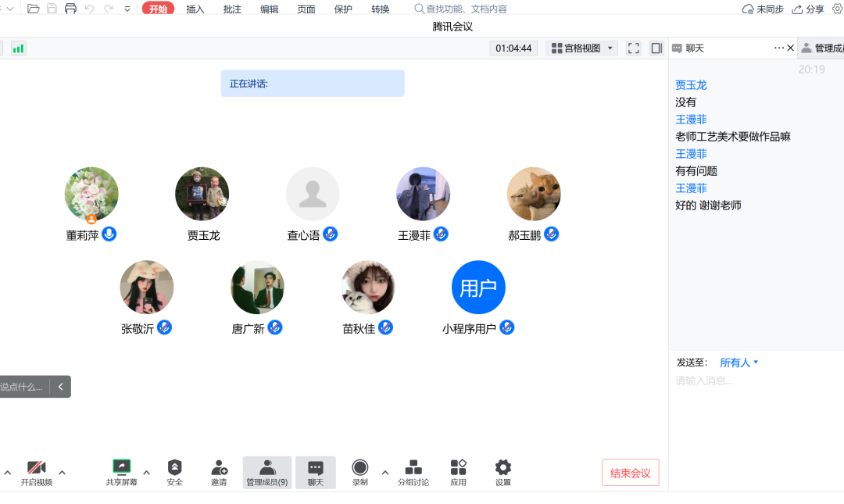Click the 小程序用户 blue avatar
Image resolution: width=844 pixels, height=504 pixels.
click(478, 288)
